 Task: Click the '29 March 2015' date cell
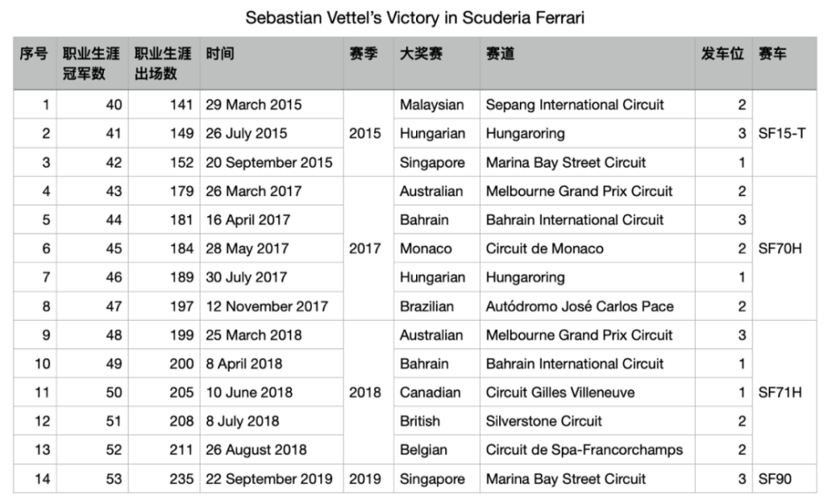pos(254,105)
